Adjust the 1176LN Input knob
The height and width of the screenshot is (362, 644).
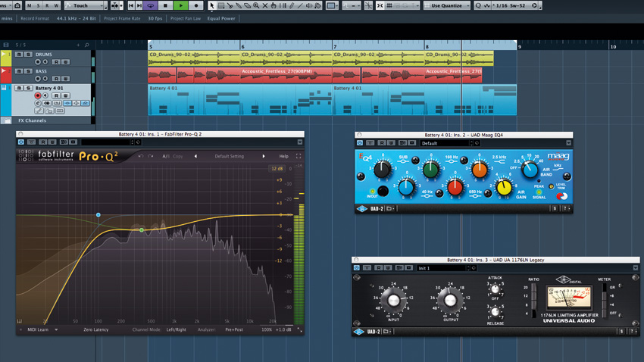tap(393, 300)
